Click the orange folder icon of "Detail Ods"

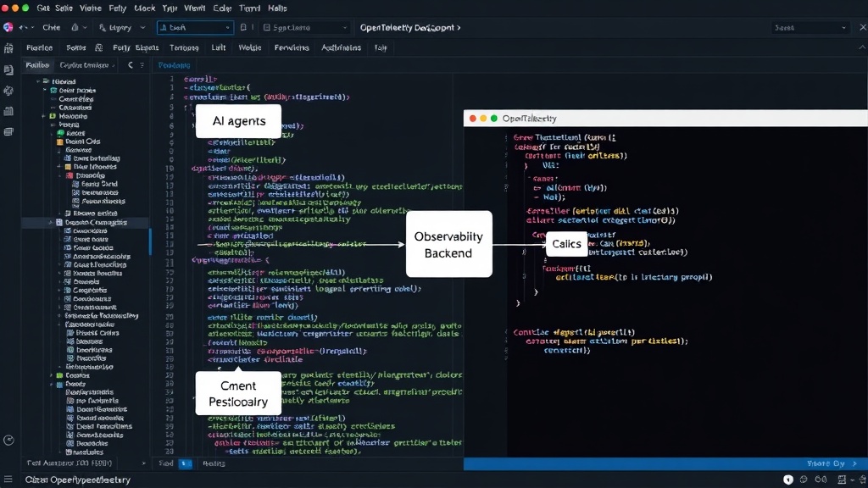(60, 141)
